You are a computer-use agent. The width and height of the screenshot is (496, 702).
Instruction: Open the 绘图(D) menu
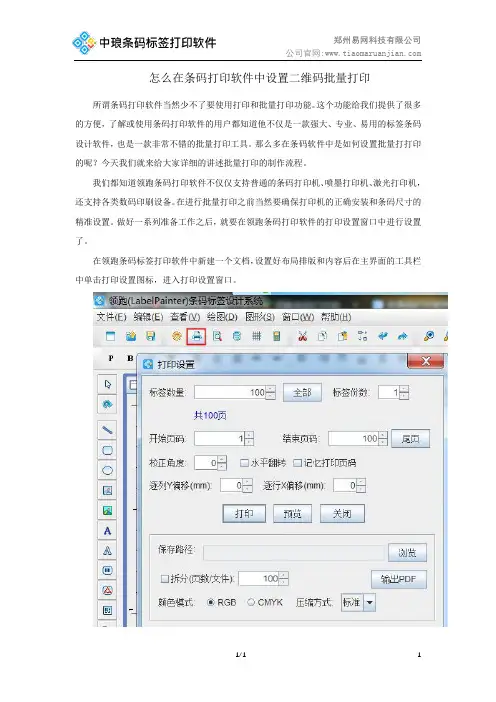click(x=222, y=317)
